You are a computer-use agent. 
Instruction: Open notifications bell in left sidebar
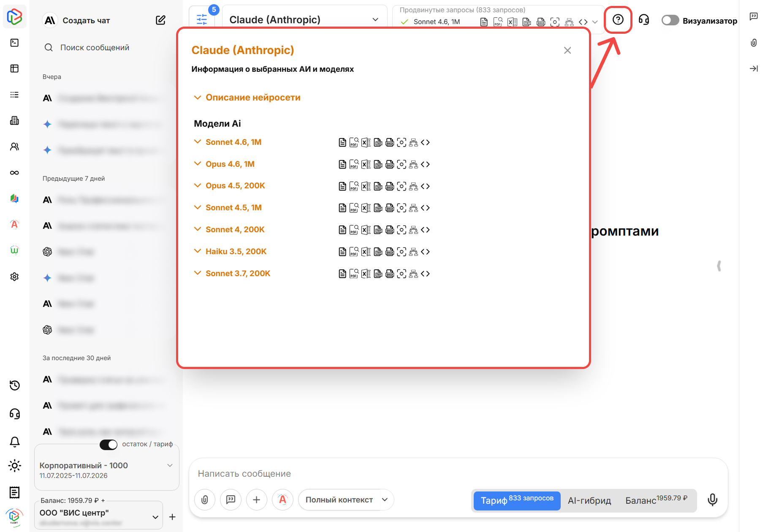point(14,442)
